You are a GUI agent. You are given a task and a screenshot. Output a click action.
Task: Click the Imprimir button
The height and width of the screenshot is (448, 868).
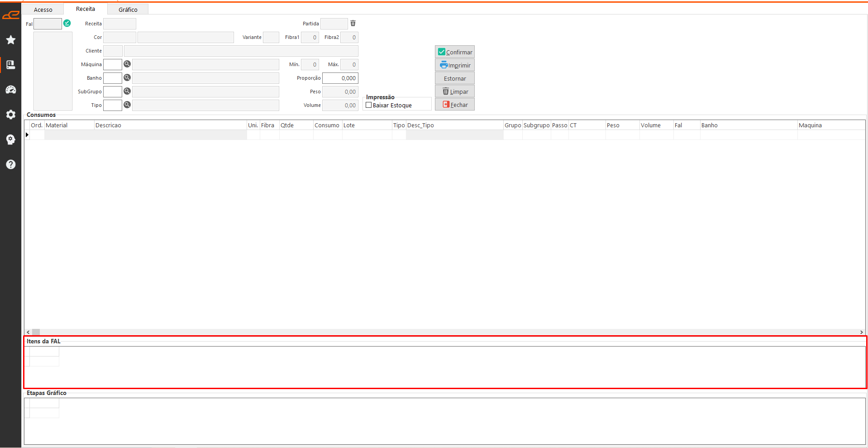pyautogui.click(x=455, y=65)
